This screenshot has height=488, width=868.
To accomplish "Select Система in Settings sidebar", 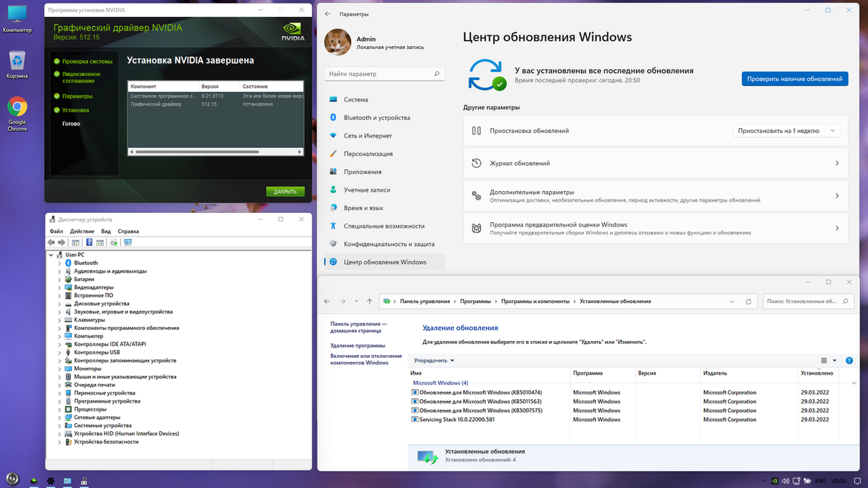I will [x=384, y=100].
